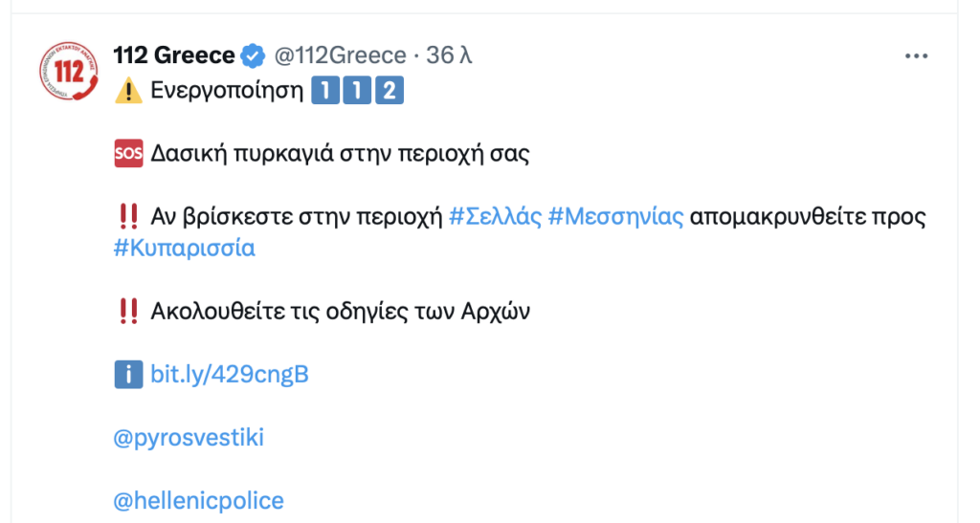Click the Δασική πυρκαγιά tweet text

tap(340, 155)
